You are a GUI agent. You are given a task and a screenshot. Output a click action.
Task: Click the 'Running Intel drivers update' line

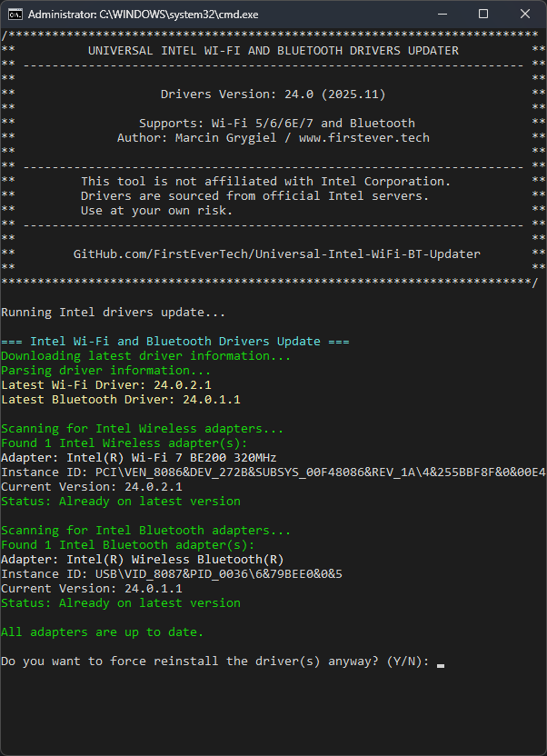click(113, 313)
